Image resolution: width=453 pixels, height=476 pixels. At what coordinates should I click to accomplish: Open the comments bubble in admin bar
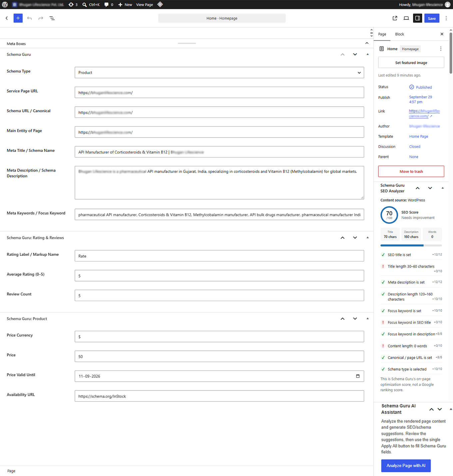(109, 5)
